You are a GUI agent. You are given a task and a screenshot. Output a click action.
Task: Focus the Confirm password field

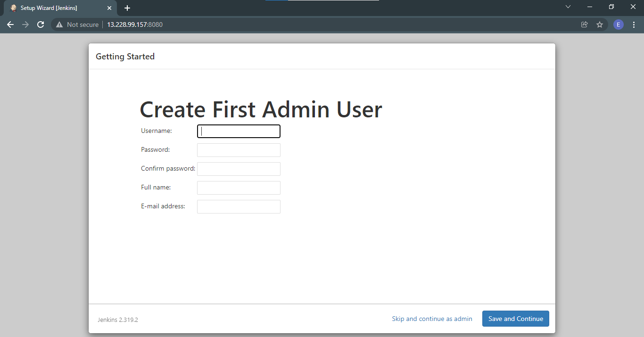pyautogui.click(x=239, y=169)
